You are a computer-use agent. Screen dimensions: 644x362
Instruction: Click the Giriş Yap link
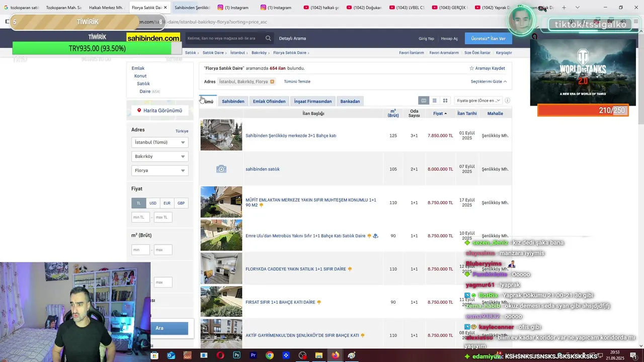426,39
